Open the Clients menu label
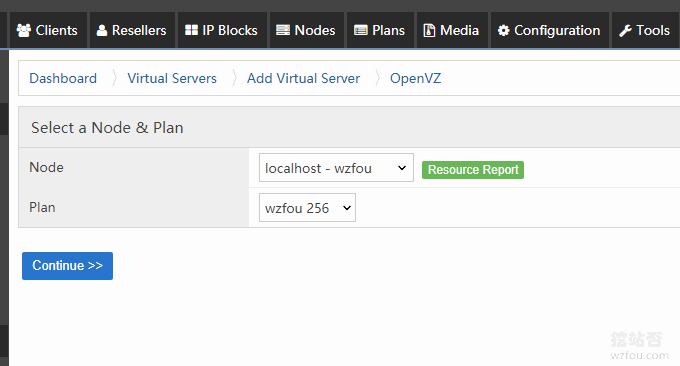This screenshot has height=366, width=680. click(56, 30)
